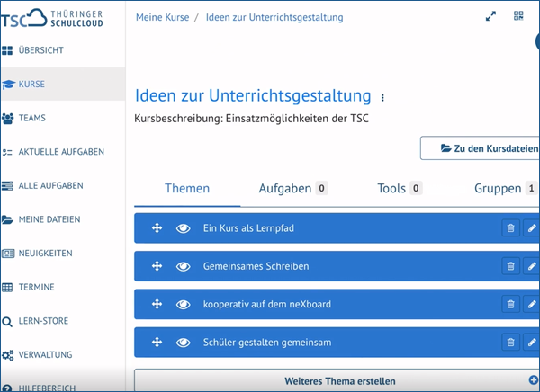Screen dimensions: 540x392
Task: Click the fullscreen expand arrows icon
Action: [x=490, y=16]
